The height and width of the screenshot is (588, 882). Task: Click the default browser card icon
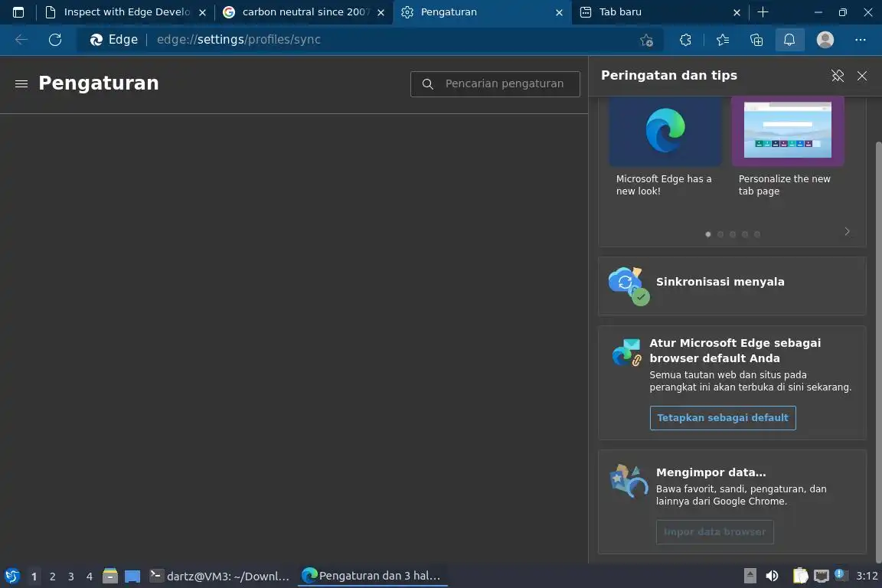(x=626, y=352)
